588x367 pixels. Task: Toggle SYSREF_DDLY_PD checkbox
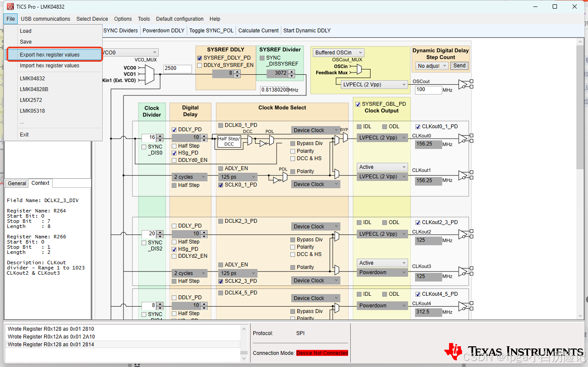[200, 58]
